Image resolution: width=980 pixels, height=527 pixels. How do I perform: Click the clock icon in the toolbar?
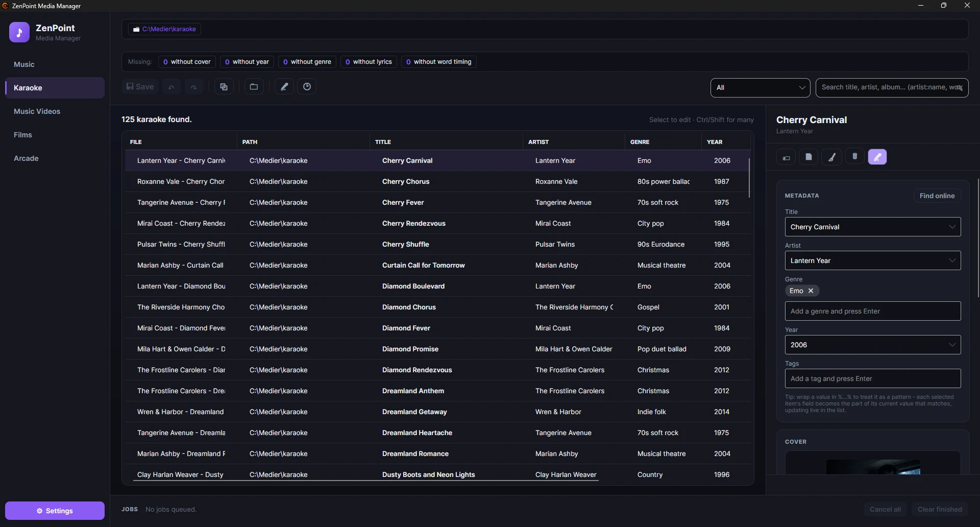307,87
